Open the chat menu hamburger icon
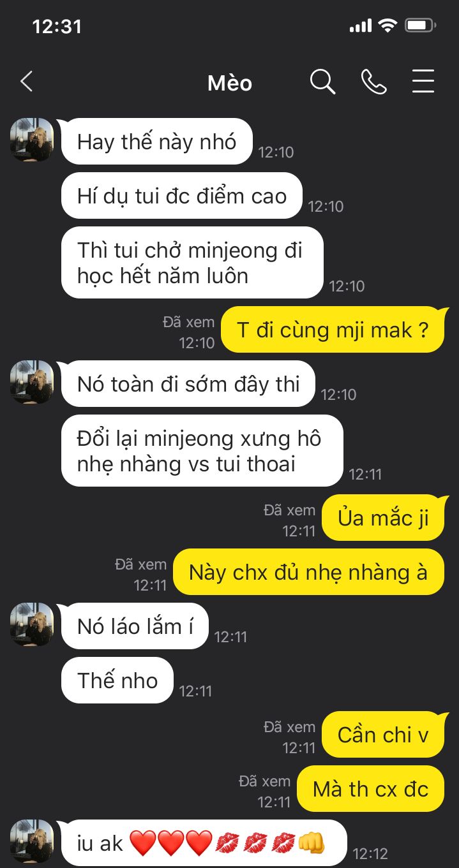 423,82
